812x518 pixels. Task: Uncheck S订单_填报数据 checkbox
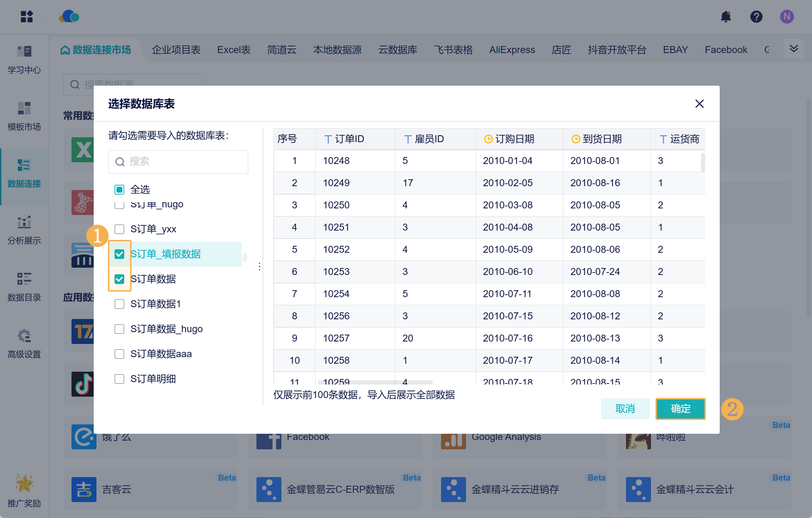coord(119,254)
